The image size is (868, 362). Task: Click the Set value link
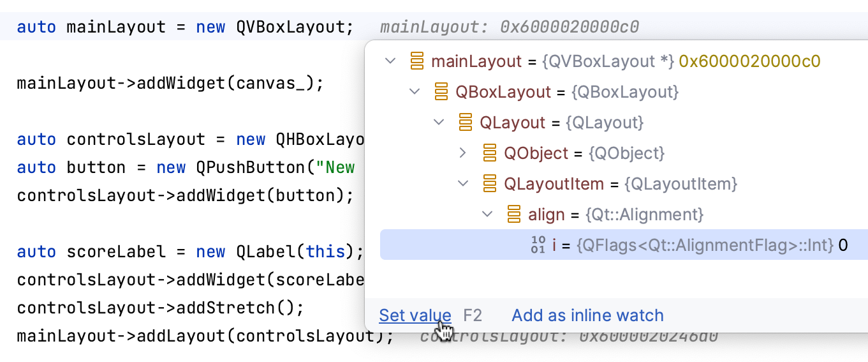click(415, 315)
